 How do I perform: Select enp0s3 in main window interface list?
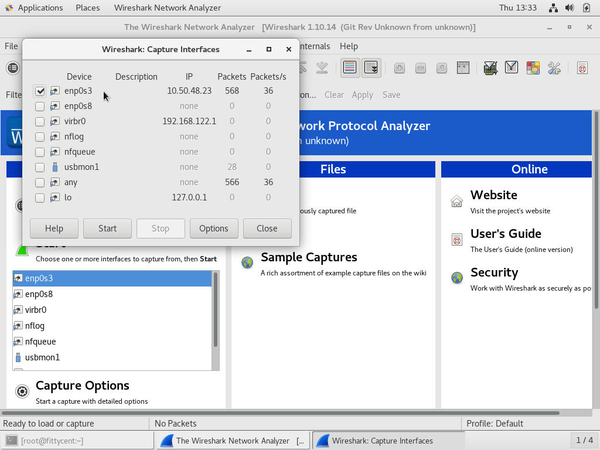(x=112, y=278)
